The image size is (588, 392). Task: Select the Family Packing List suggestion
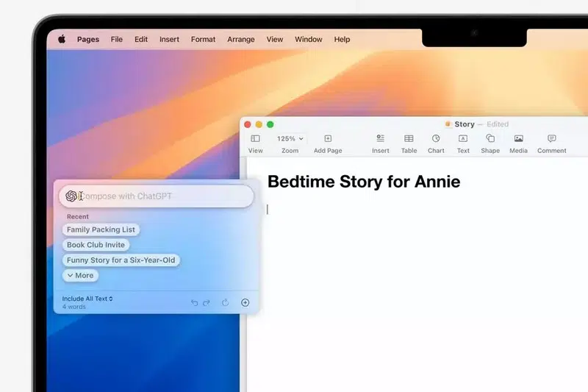tap(101, 229)
